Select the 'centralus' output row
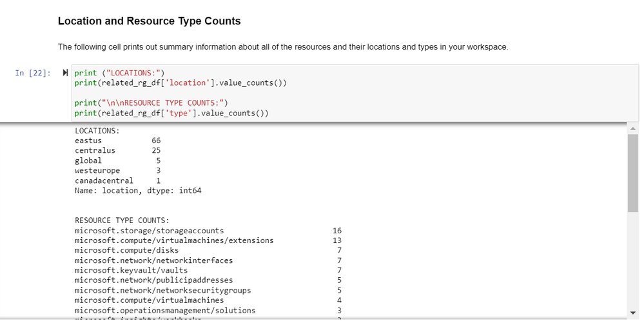This screenshot has width=644, height=321. pos(117,151)
